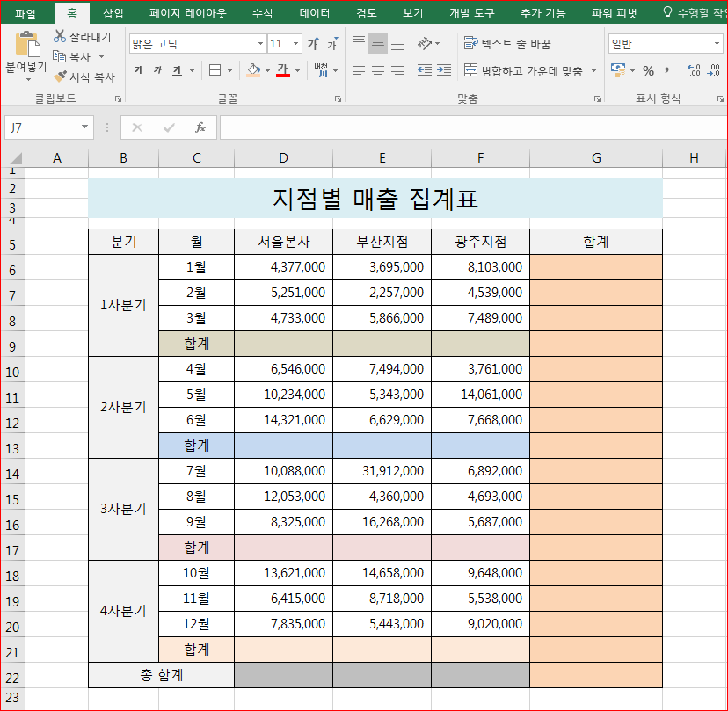Switch to Page Layout (페이지 레이아웃) tab
The image size is (728, 711).
click(188, 13)
